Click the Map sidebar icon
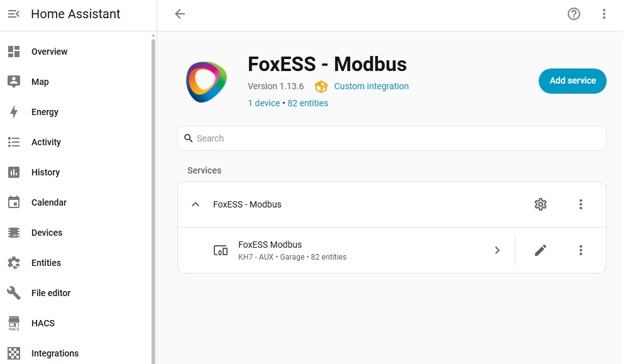Viewport: 623px width, 364px height. (x=14, y=82)
